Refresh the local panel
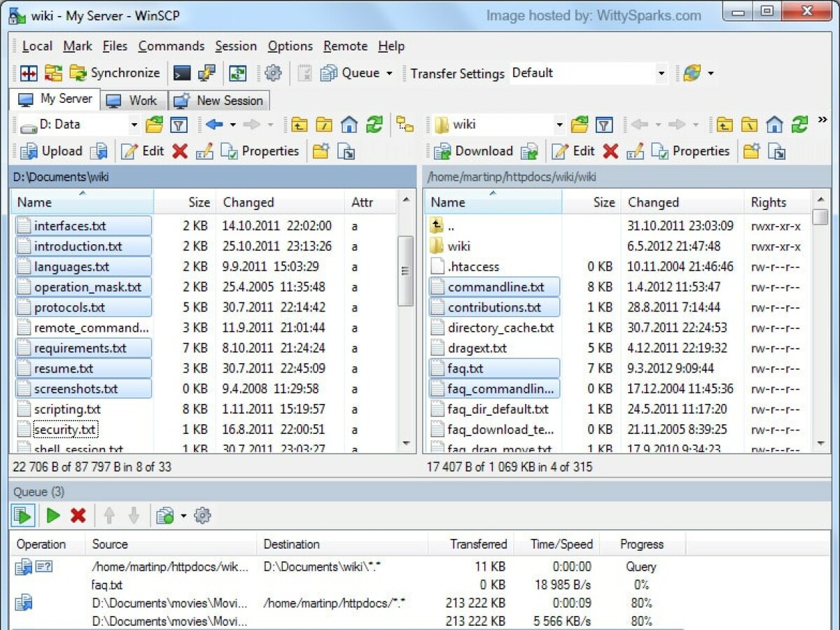 click(374, 125)
